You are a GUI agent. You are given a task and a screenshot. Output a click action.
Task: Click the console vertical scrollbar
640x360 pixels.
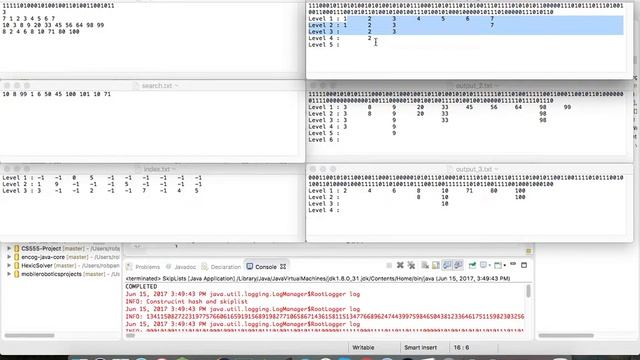(529, 291)
